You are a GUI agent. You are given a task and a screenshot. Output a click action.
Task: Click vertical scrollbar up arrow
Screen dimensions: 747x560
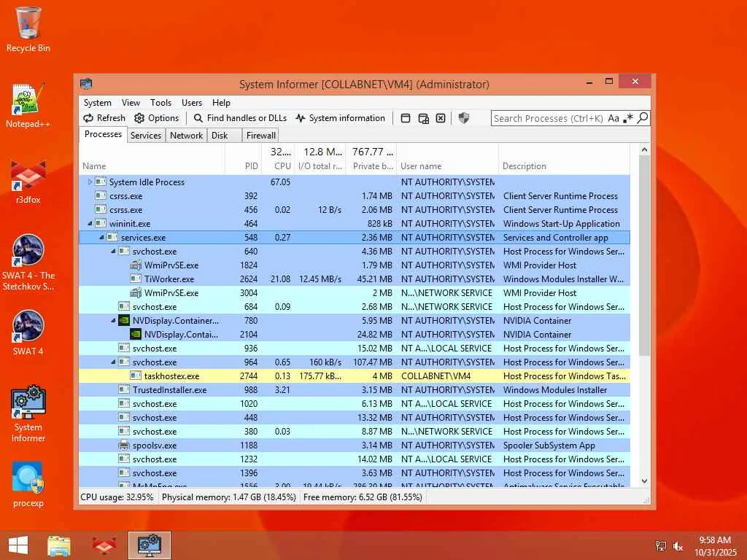coord(644,149)
